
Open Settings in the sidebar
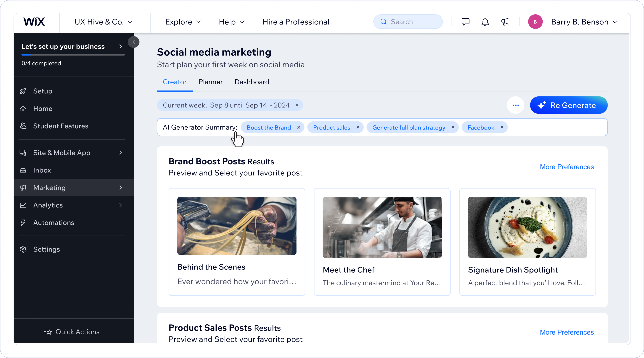point(47,249)
